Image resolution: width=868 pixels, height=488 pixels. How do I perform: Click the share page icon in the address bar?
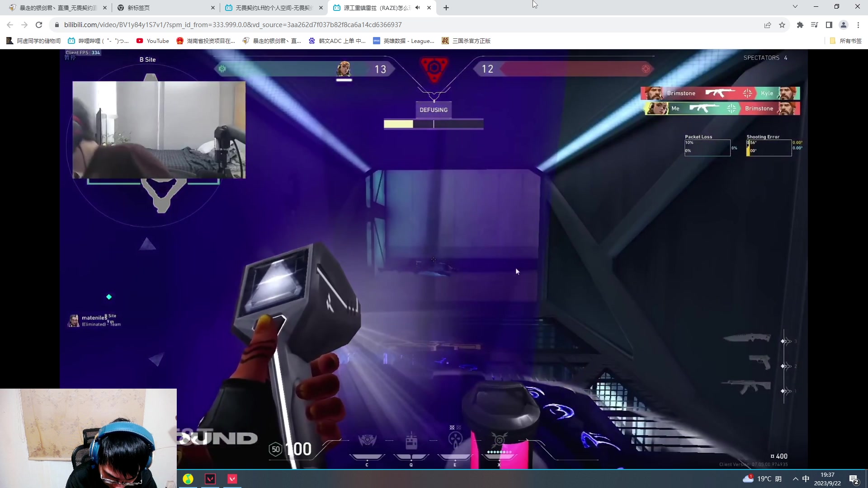(x=767, y=25)
